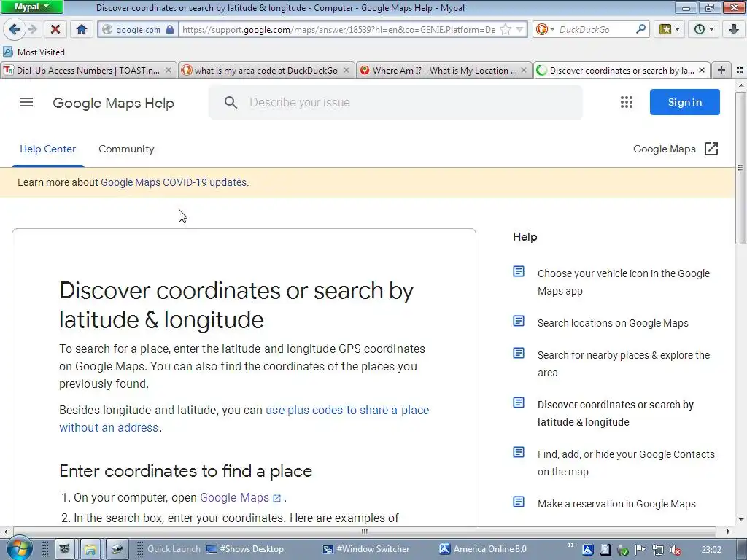Screen dimensions: 747x560
Task: Open the Google apps grid icon
Action: (x=627, y=102)
